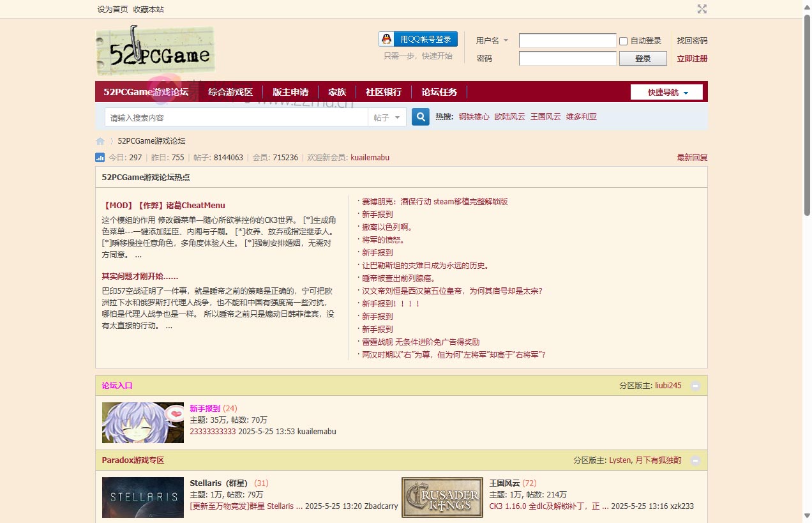This screenshot has height=523, width=812.
Task: Click the Stellaris forum thumbnail image
Action: coord(142,497)
